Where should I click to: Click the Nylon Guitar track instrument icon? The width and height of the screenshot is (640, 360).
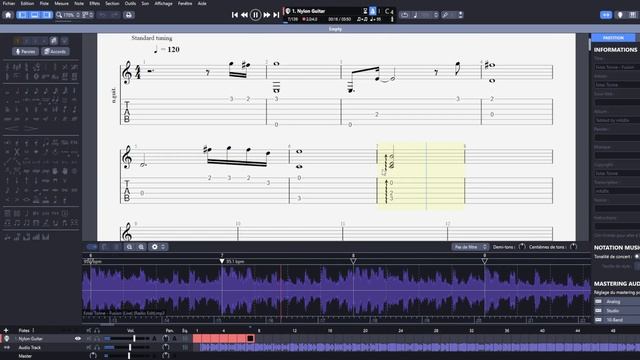[7, 339]
